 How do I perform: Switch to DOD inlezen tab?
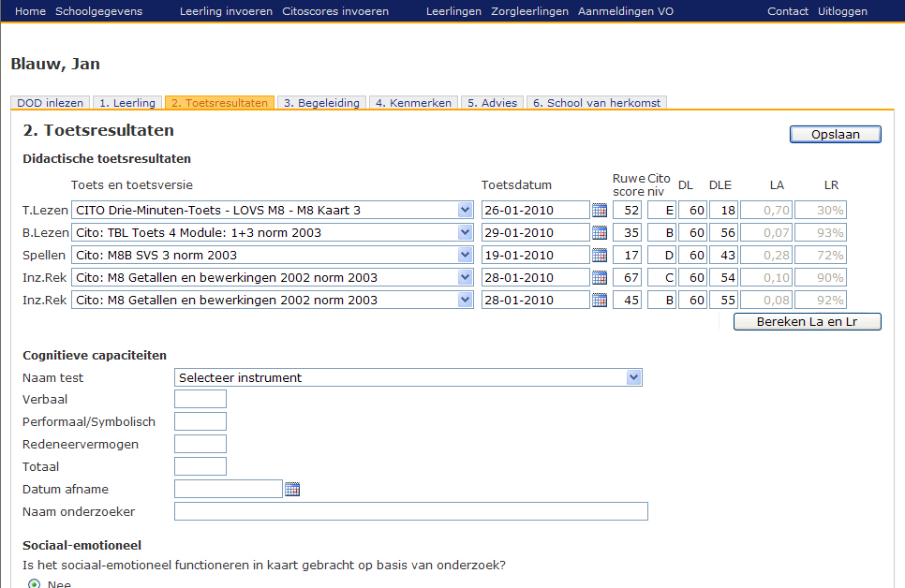click(51, 103)
